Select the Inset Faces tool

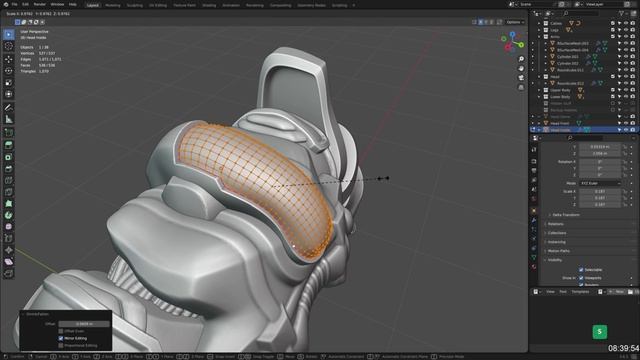tap(9, 157)
